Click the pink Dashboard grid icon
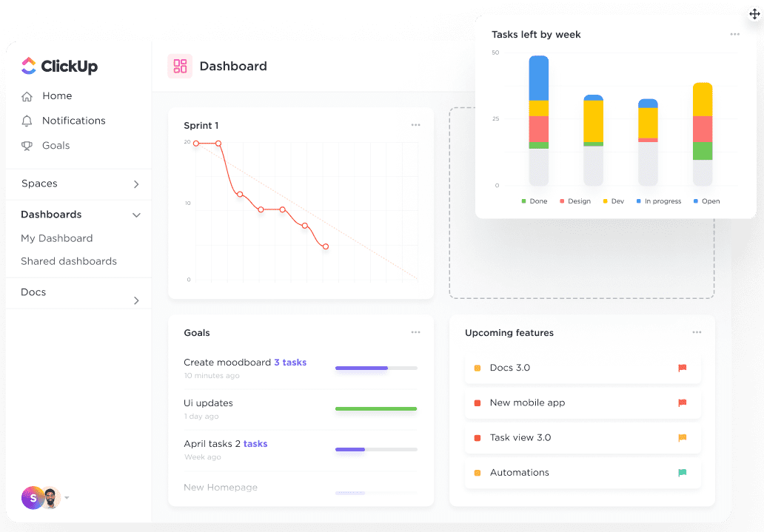Image resolution: width=764 pixels, height=532 pixels. [x=180, y=67]
